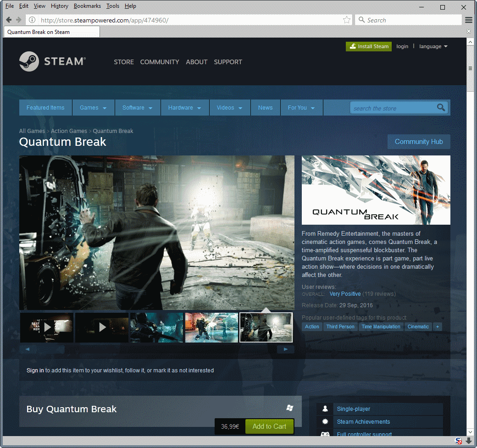Click the Action tag
The image size is (477, 448).
(x=312, y=326)
